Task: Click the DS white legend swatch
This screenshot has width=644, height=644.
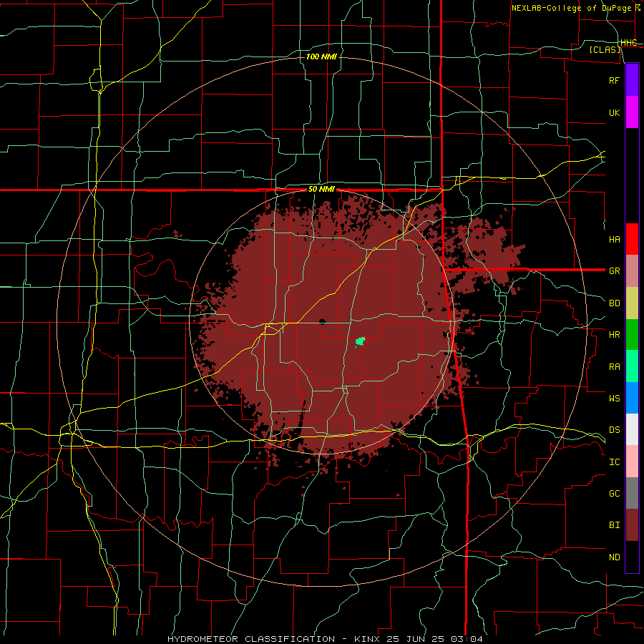Action: (632, 429)
